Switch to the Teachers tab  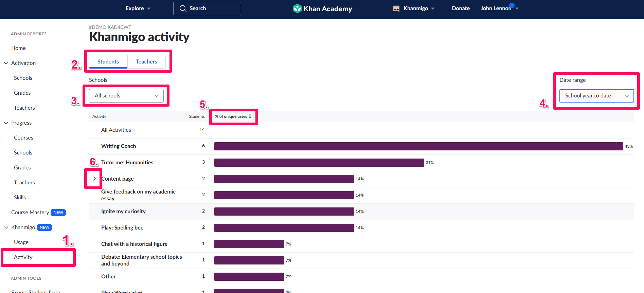click(146, 62)
